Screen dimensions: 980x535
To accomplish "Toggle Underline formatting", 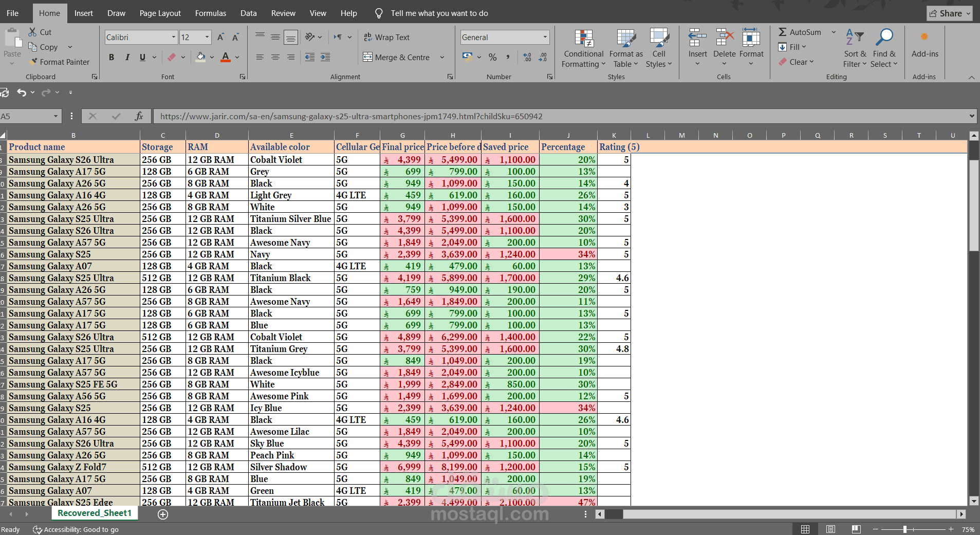I will 142,57.
